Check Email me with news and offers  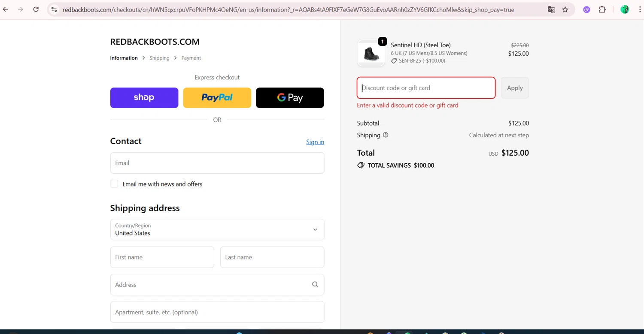[x=114, y=184]
